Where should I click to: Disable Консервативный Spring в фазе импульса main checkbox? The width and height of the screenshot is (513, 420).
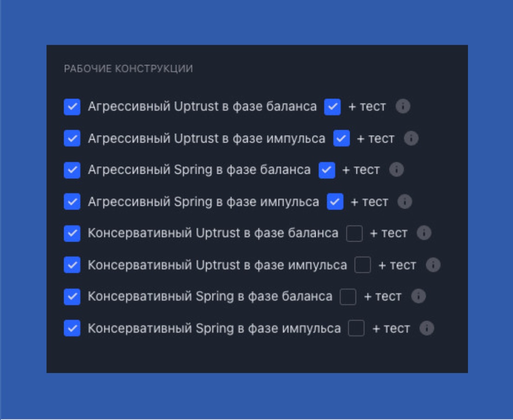72,328
